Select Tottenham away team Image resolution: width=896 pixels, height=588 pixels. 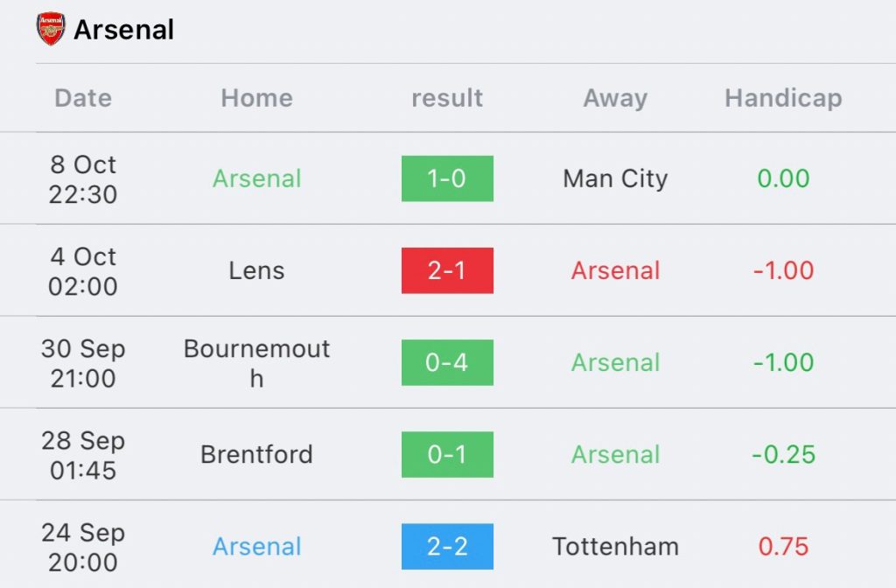click(615, 546)
